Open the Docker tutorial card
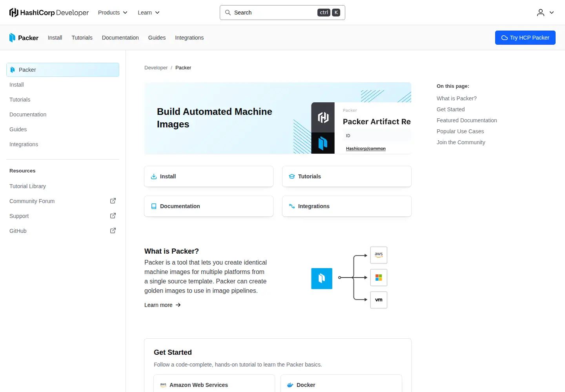 (341, 384)
